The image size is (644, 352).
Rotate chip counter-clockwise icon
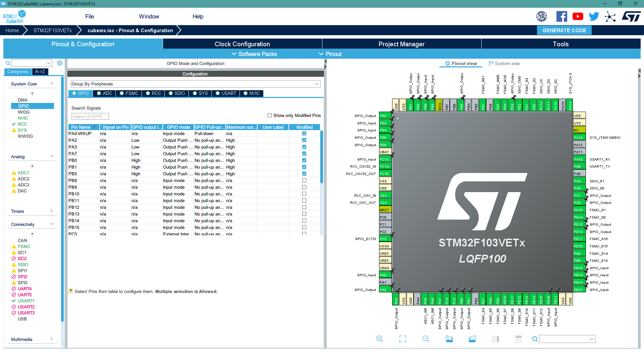pos(472,339)
